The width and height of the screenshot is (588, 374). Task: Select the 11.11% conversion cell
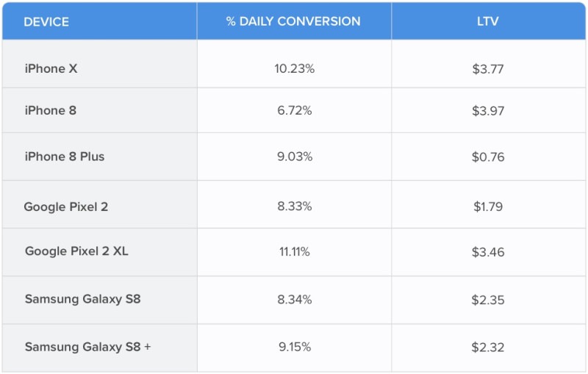(294, 251)
